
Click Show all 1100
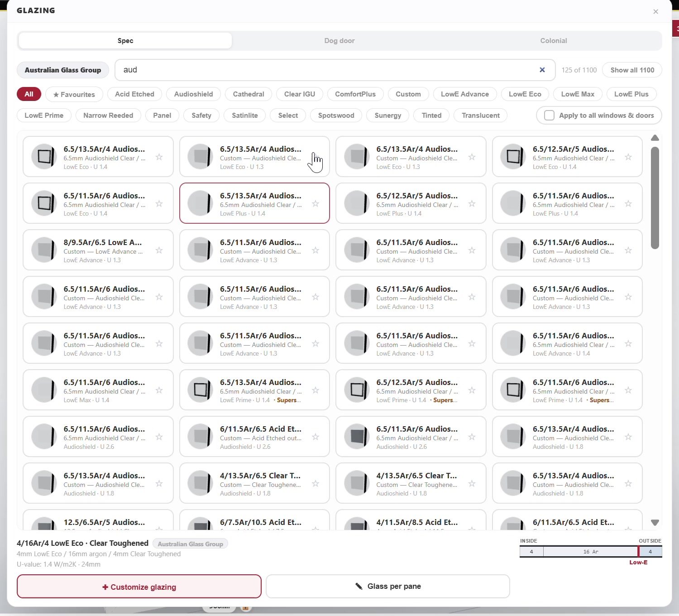[x=632, y=70]
